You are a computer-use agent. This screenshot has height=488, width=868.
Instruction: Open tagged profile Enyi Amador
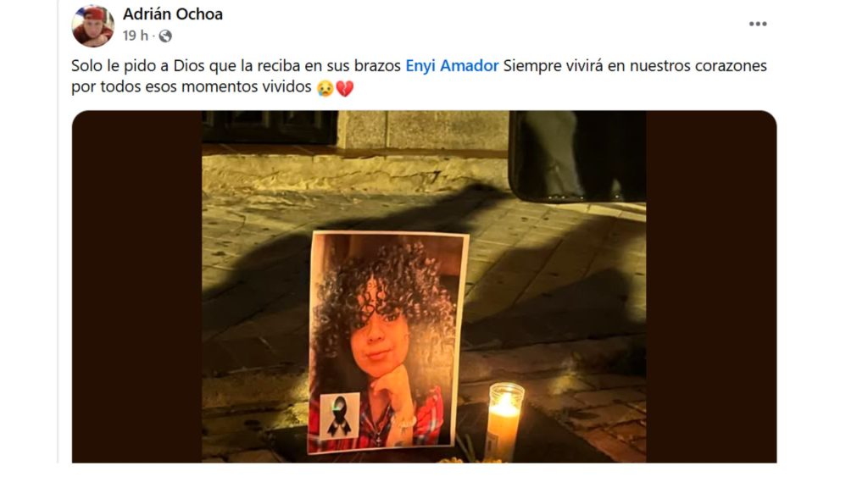pyautogui.click(x=452, y=66)
